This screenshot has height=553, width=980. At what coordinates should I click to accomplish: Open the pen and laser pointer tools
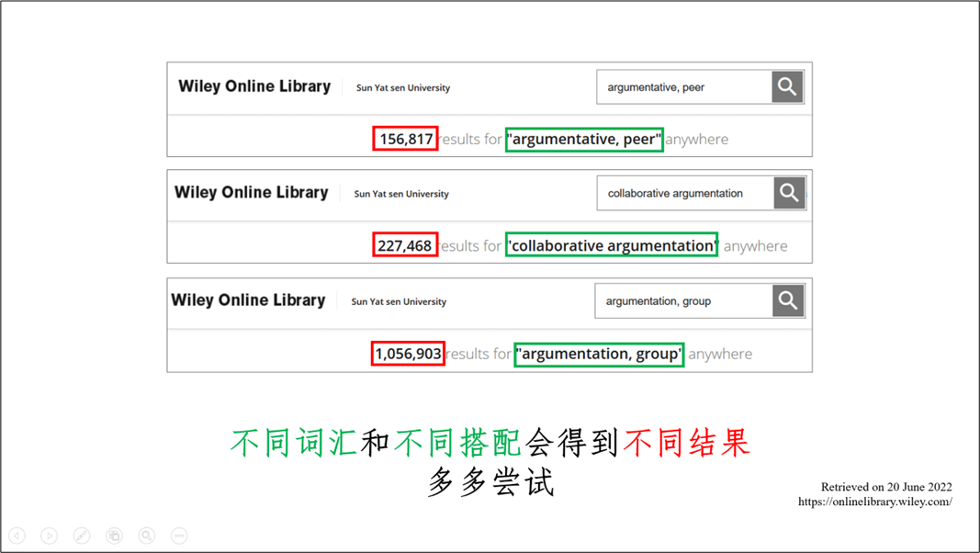(x=82, y=536)
